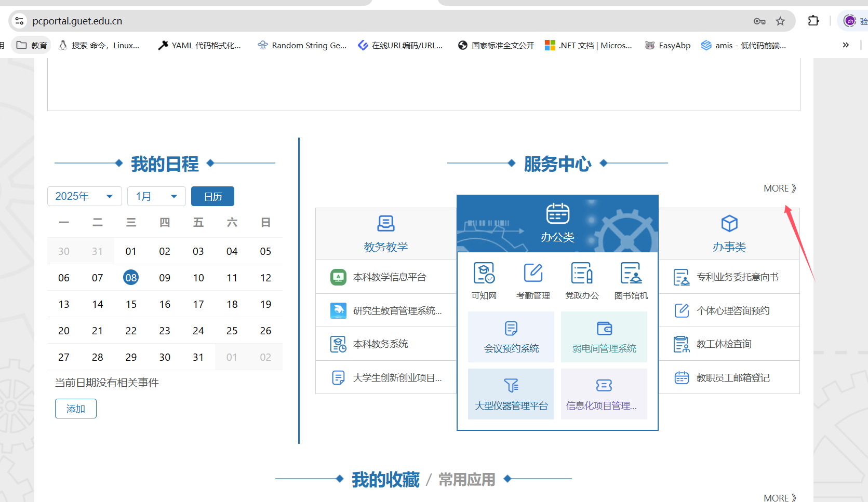
Task: Open the 会议预约系统 tile
Action: pyautogui.click(x=511, y=337)
